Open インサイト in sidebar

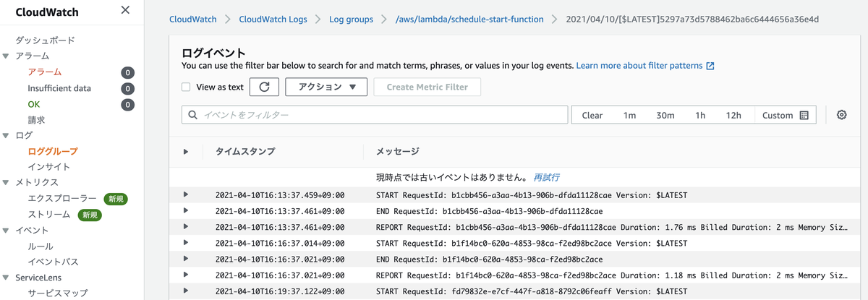coord(49,167)
